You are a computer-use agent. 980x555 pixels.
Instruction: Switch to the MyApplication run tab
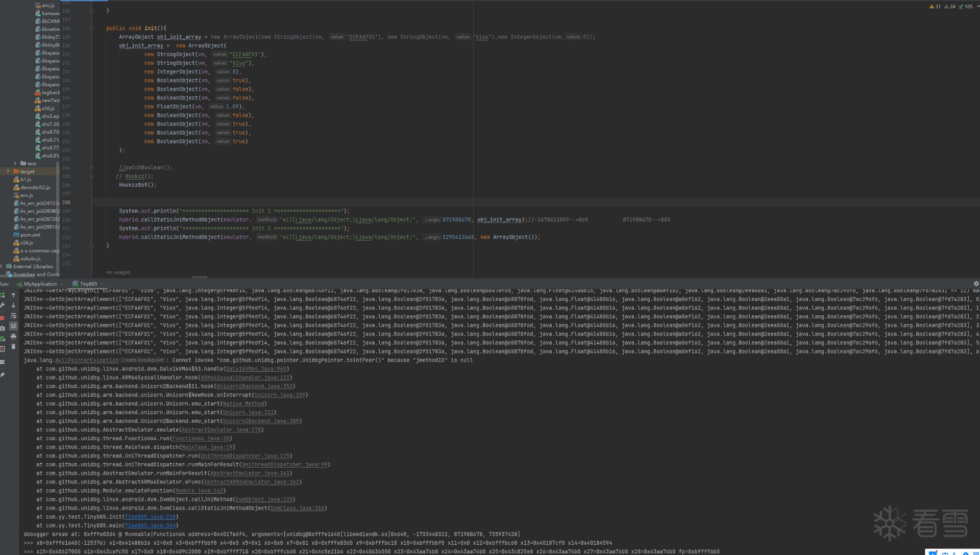[40, 284]
